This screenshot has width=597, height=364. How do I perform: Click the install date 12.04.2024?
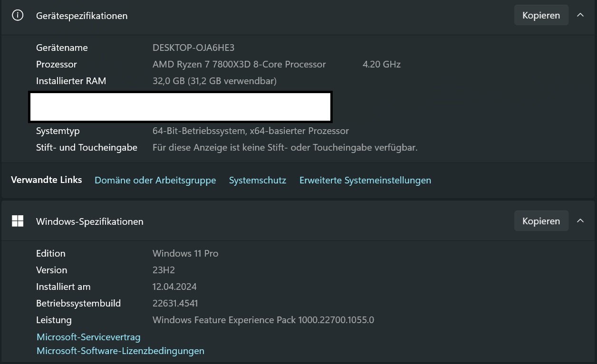coord(174,287)
